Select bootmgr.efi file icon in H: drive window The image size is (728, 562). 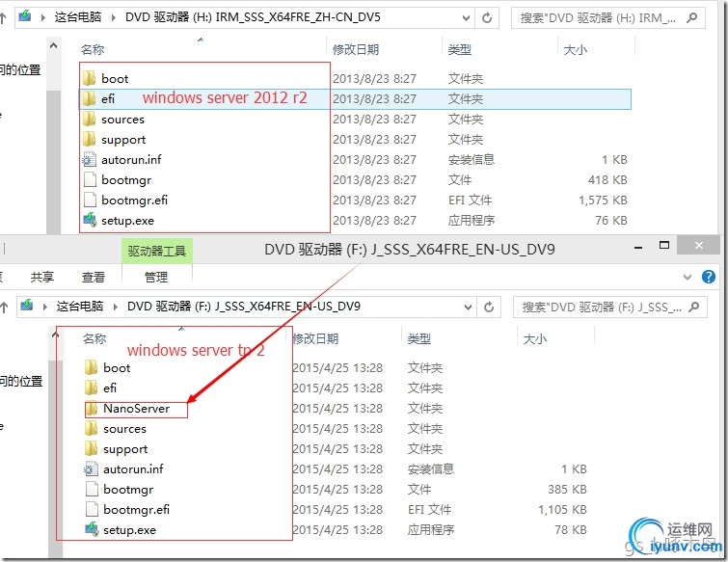(x=89, y=200)
